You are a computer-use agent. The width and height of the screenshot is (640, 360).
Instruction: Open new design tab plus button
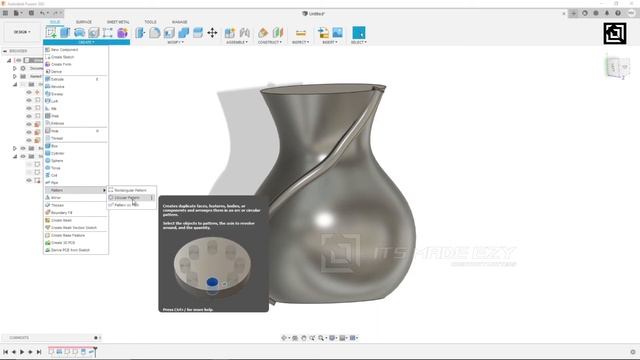[x=574, y=13]
